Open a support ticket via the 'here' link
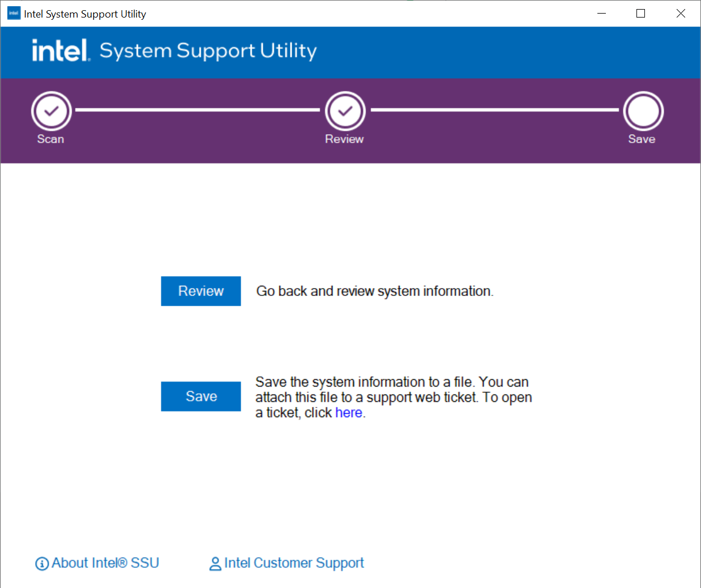Viewport: 701px width, 588px height. coord(349,413)
